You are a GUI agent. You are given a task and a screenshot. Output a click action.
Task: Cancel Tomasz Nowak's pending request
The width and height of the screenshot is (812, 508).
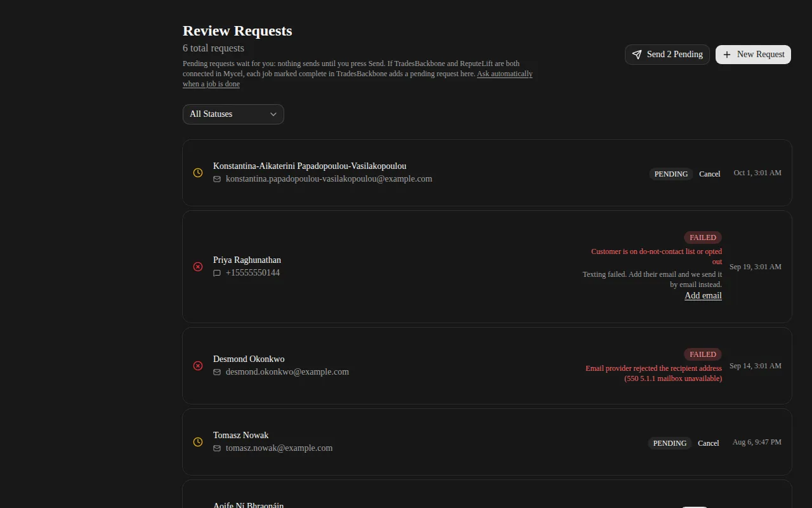click(x=709, y=443)
